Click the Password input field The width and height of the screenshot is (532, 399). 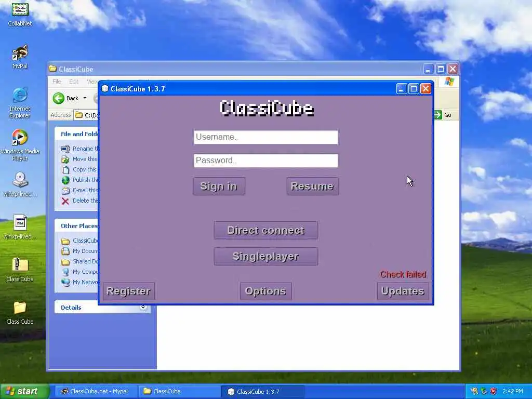266,161
